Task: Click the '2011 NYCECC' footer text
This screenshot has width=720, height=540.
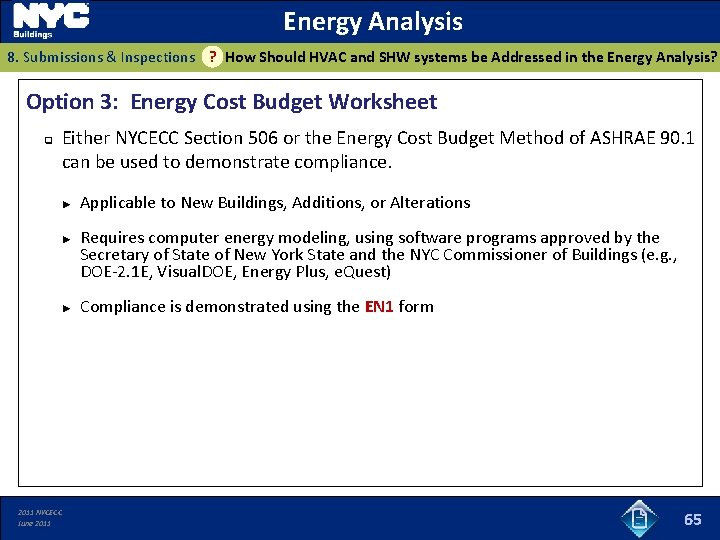Action: (40, 512)
